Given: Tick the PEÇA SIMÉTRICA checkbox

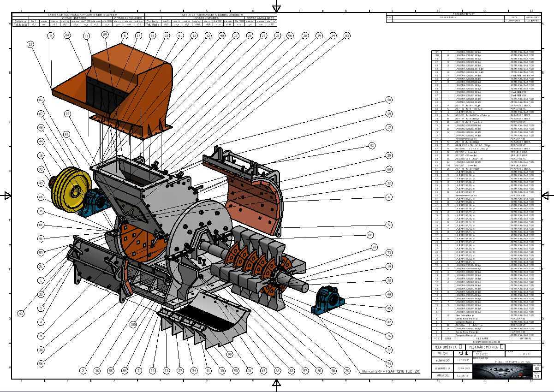Looking at the screenshot, I should [x=460, y=347].
